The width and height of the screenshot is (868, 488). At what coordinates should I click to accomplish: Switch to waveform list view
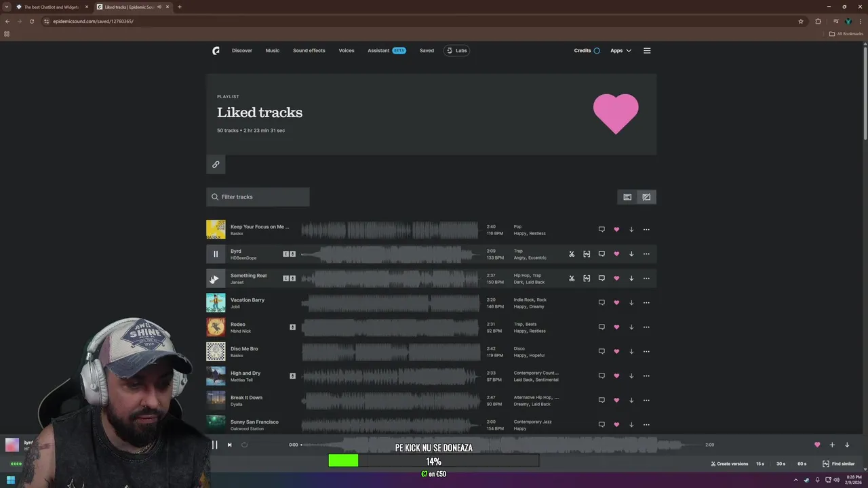(x=646, y=197)
